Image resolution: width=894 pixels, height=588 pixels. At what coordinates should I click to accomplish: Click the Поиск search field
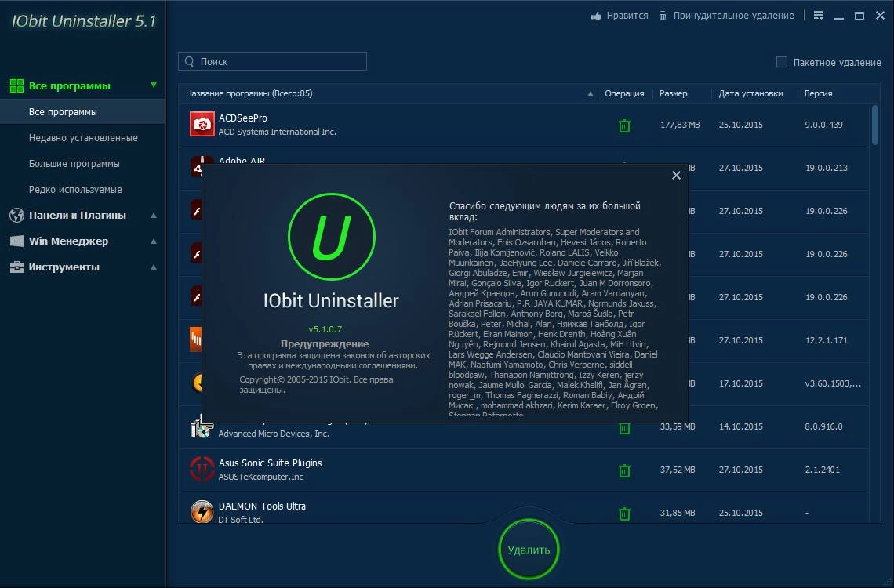point(273,61)
